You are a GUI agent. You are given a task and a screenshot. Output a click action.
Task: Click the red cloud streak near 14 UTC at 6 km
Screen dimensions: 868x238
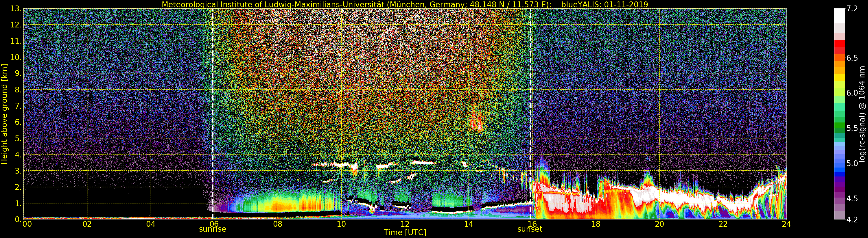click(477, 118)
